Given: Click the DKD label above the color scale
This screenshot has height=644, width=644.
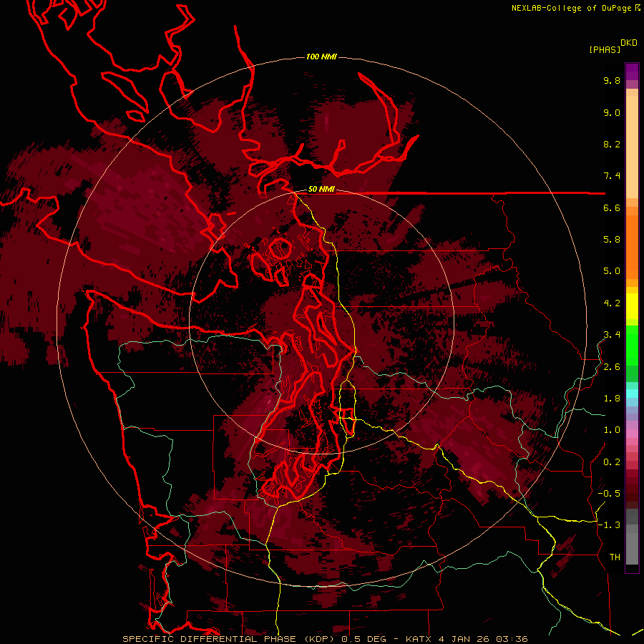Looking at the screenshot, I should coord(629,43).
